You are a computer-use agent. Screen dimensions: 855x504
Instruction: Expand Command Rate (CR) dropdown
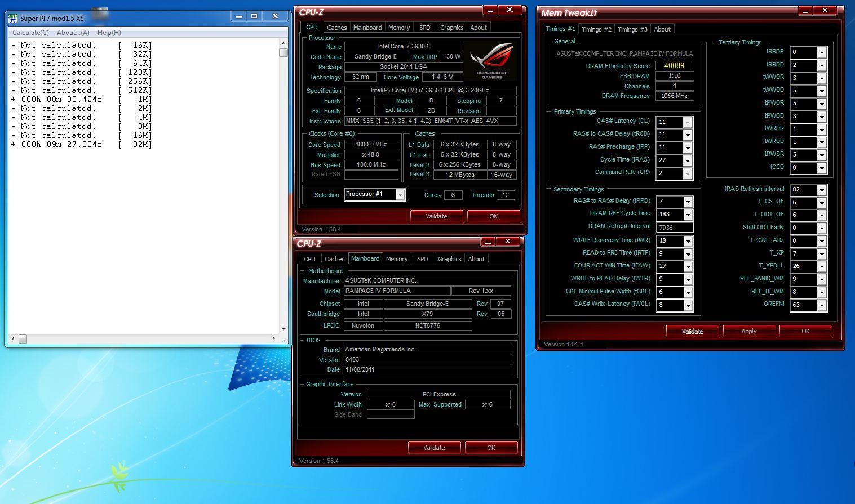click(688, 174)
